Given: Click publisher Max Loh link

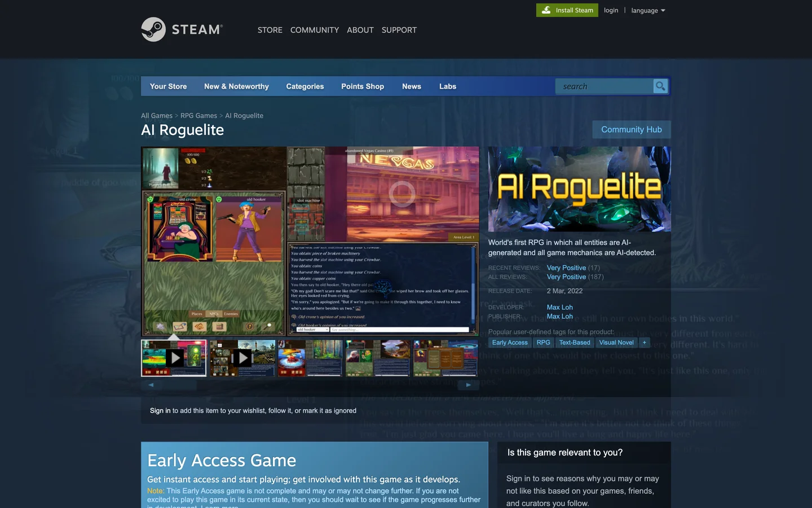Looking at the screenshot, I should tap(560, 316).
